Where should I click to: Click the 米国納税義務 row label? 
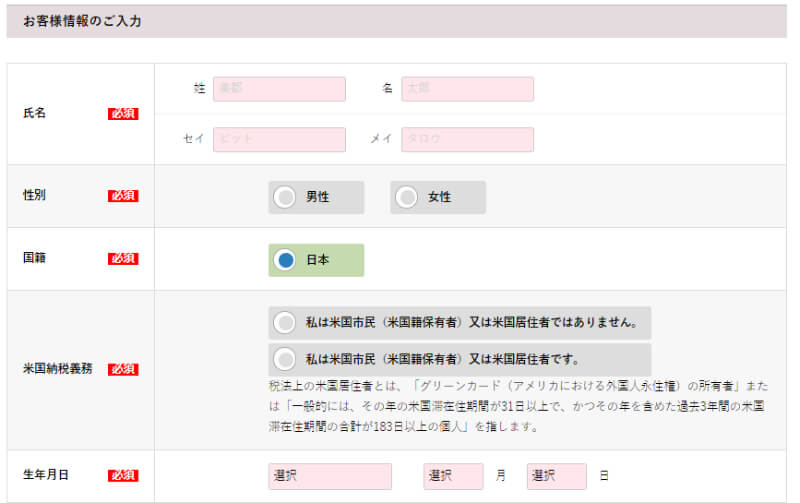pyautogui.click(x=57, y=369)
